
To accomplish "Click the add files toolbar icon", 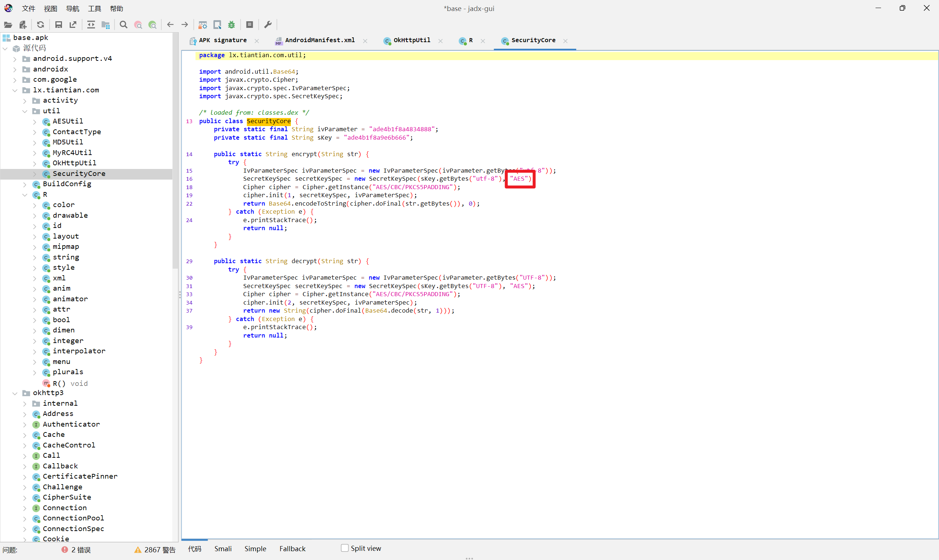I will (23, 25).
